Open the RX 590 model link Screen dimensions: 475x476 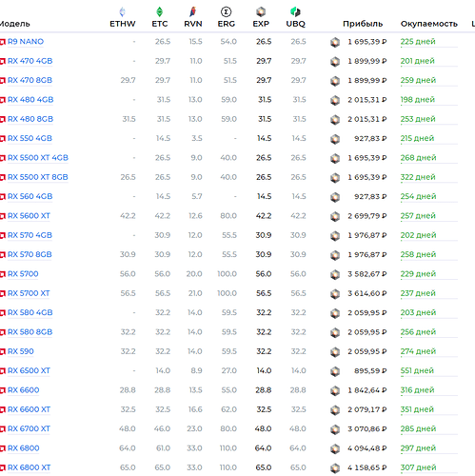21,351
